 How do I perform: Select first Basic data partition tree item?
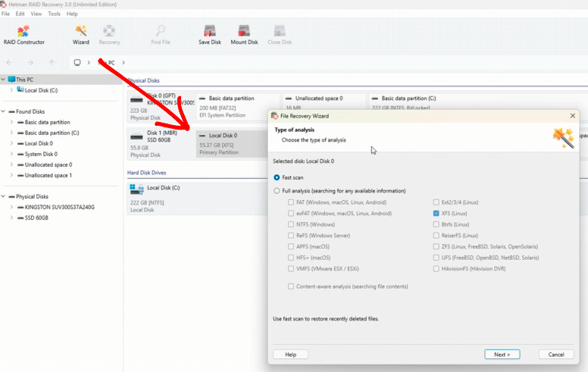pyautogui.click(x=47, y=122)
